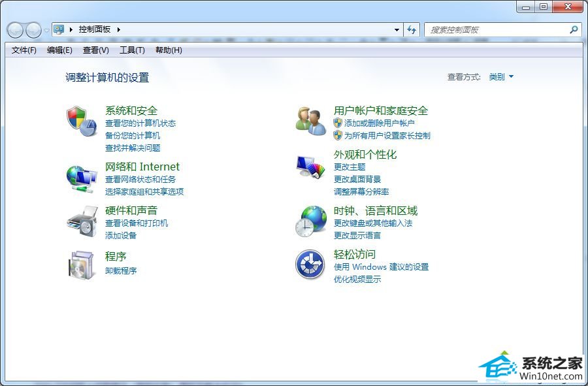This screenshot has width=588, height=386.
Task: Maximize the Control Panel window
Action: pos(544,7)
